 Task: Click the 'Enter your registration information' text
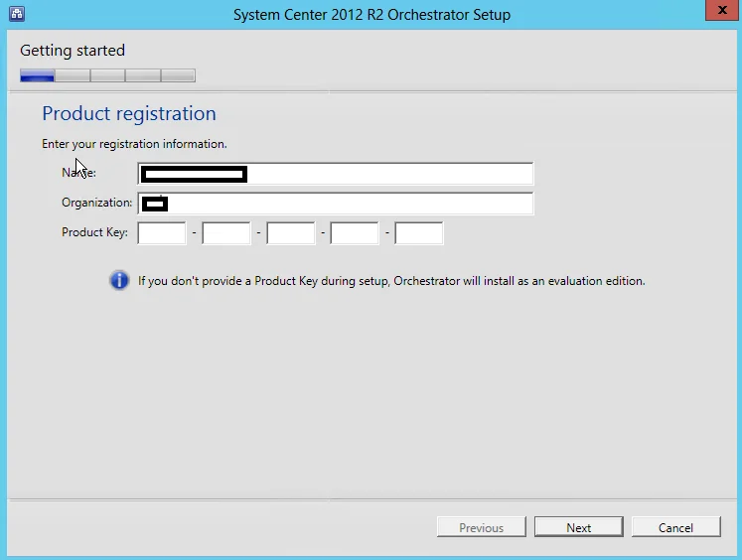coord(134,144)
